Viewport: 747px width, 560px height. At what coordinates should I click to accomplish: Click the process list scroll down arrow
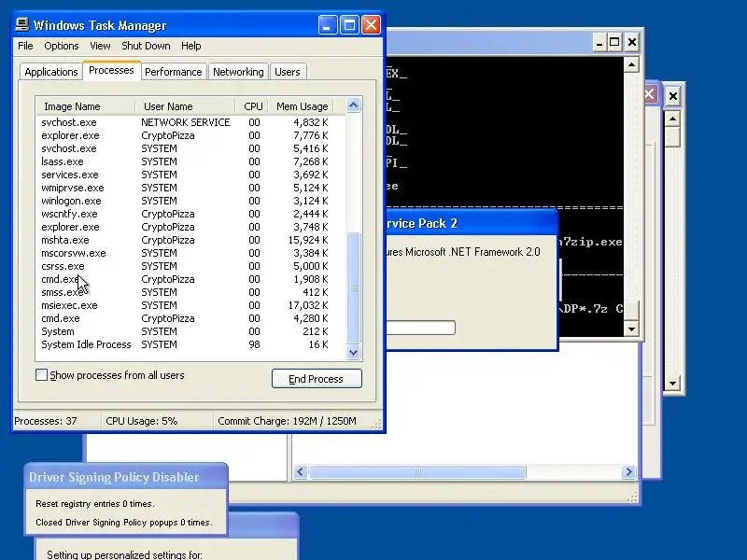pyautogui.click(x=354, y=353)
